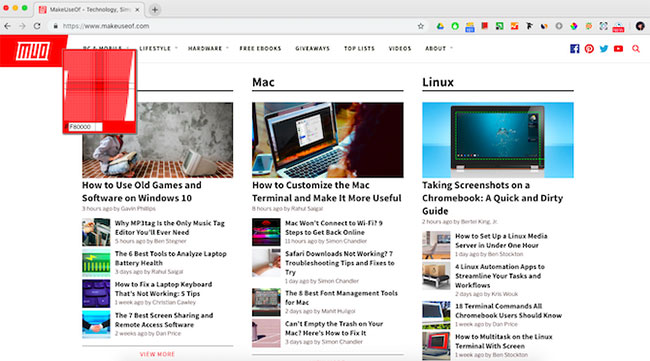The height and width of the screenshot is (361, 650).
Task: Open 'Can't Empty the Trash on Your Mac' link
Action: [334, 328]
